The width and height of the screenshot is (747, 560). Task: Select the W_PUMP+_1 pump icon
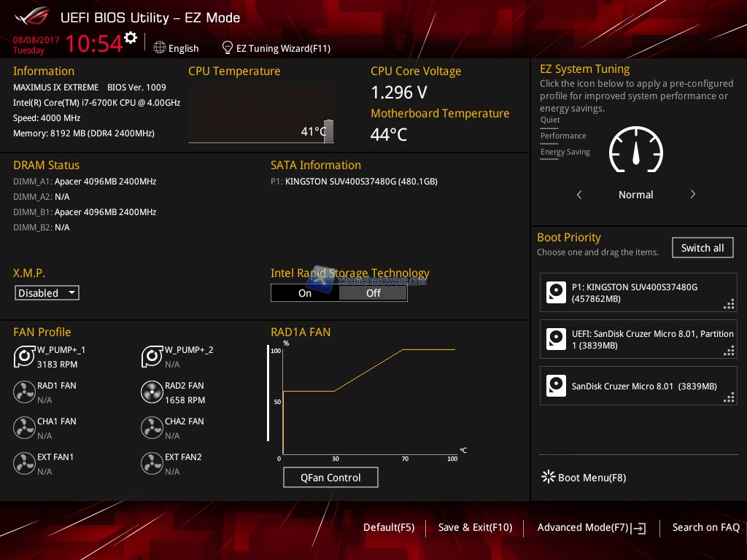pos(24,357)
